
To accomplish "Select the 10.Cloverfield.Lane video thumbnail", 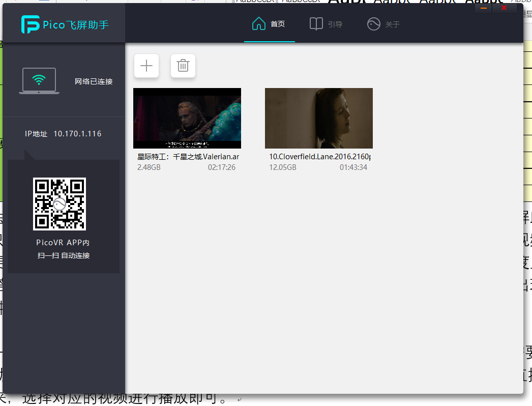I will click(319, 118).
